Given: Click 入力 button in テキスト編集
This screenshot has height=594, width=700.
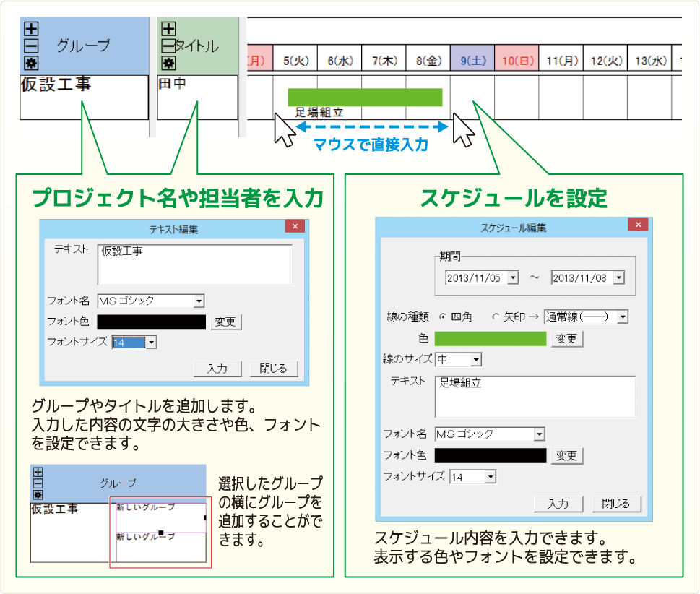Looking at the screenshot, I should pos(217,369).
